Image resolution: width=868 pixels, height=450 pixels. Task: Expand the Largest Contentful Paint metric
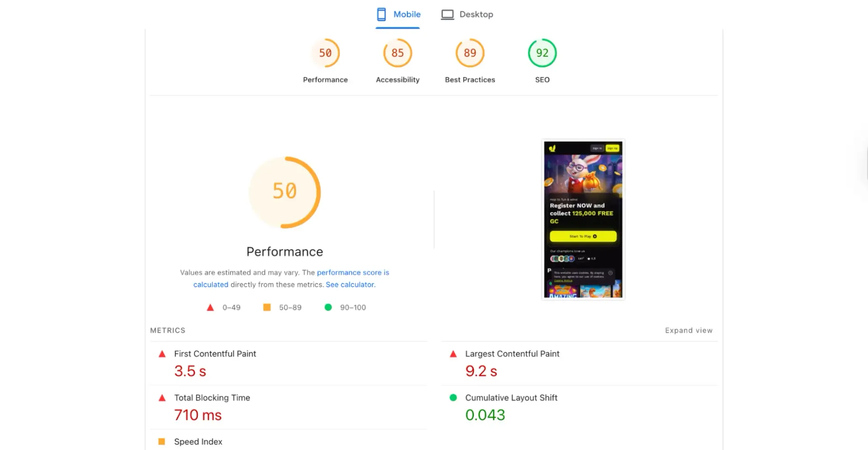click(x=580, y=363)
